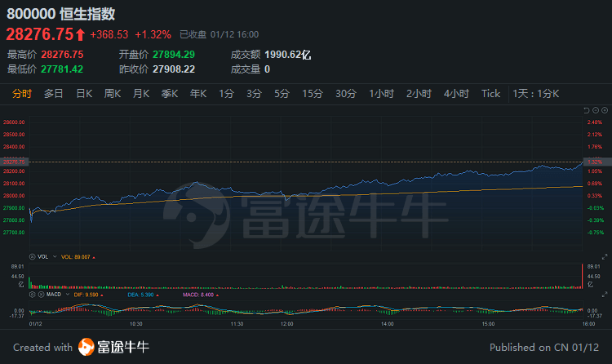Select the 30分 interval tab
The height and width of the screenshot is (364, 612).
click(346, 94)
